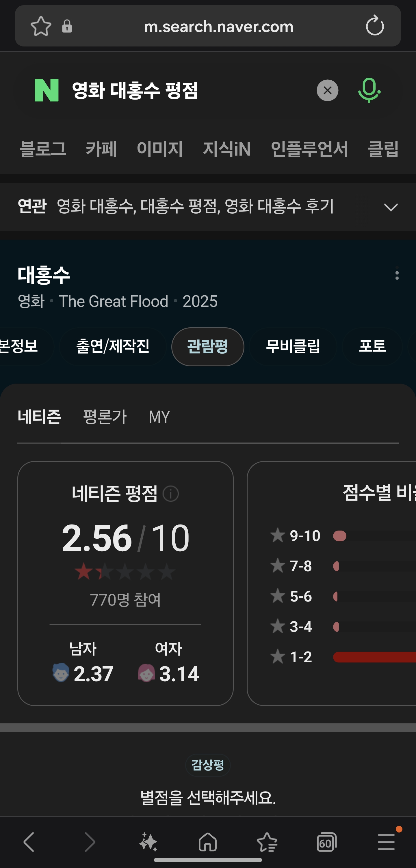Open the 무비클립 tab
This screenshot has height=868, width=416.
[293, 346]
